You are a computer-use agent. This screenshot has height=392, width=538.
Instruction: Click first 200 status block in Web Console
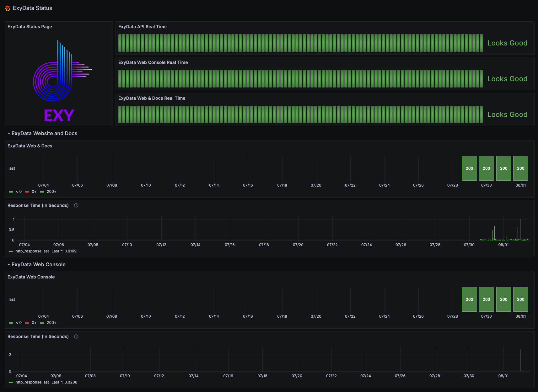tap(470, 299)
